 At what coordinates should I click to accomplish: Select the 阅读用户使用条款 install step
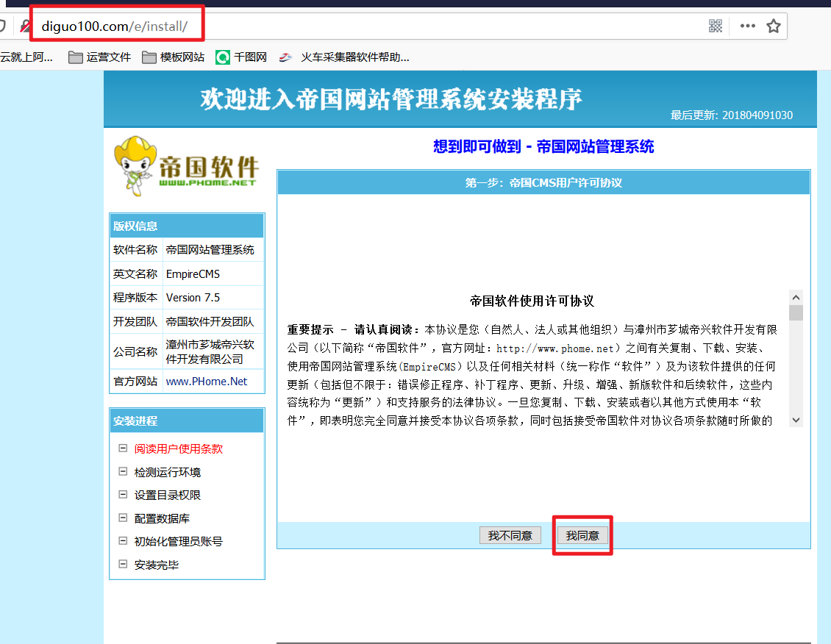coord(179,448)
